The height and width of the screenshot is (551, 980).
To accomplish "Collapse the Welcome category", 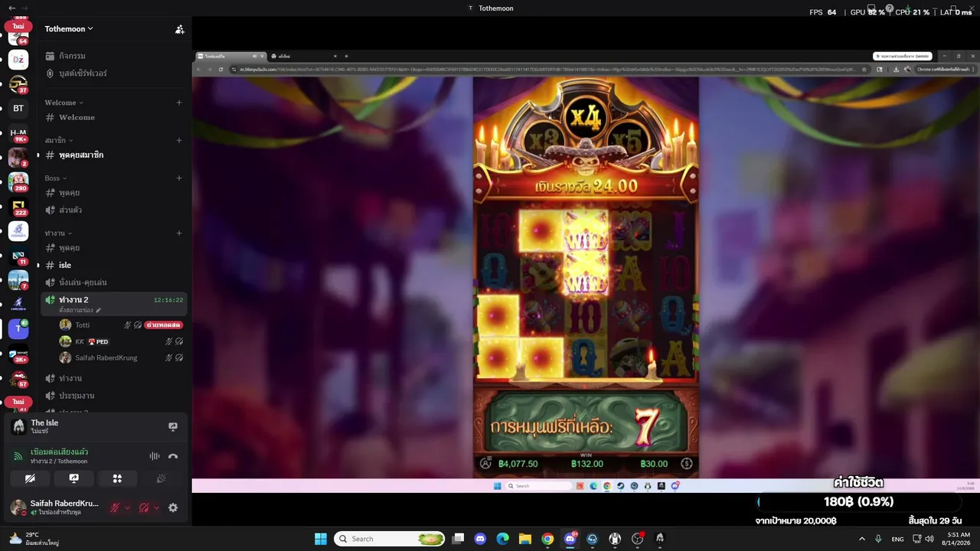I will coord(64,103).
